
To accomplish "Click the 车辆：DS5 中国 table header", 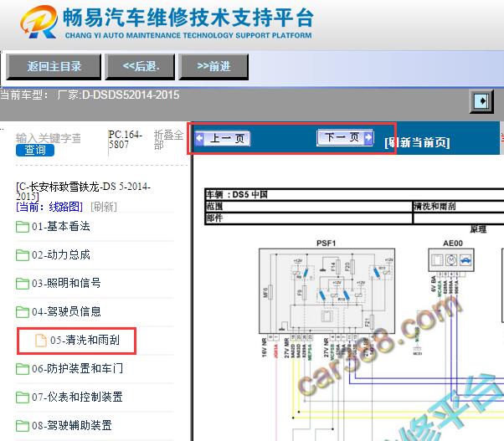I will 237,195.
